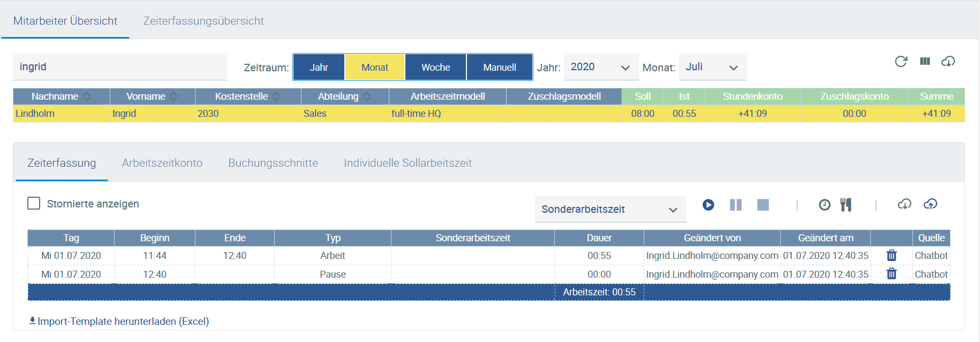Click the Sales department cell

[345, 114]
